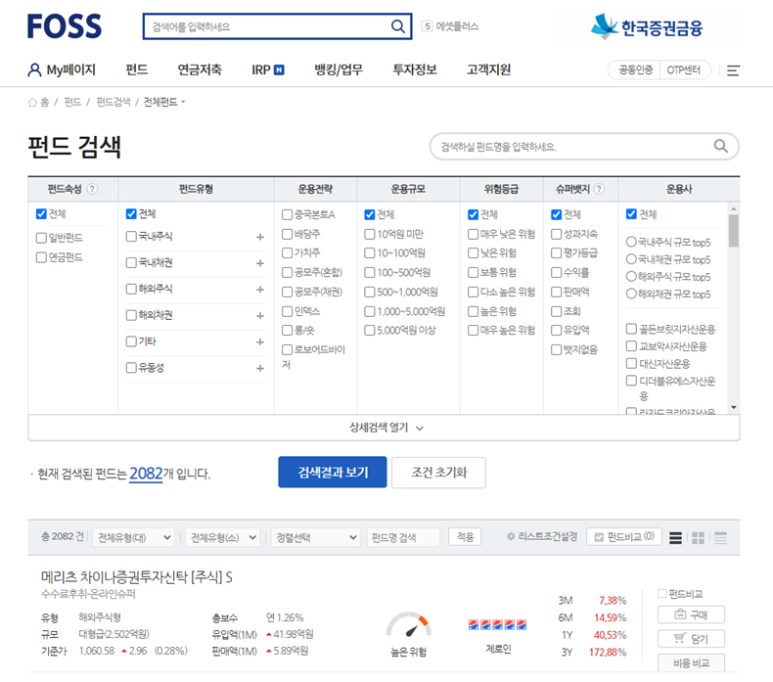Screen dimensions: 773x682
Task: Click the IRP N badge icon
Action: coord(279,70)
